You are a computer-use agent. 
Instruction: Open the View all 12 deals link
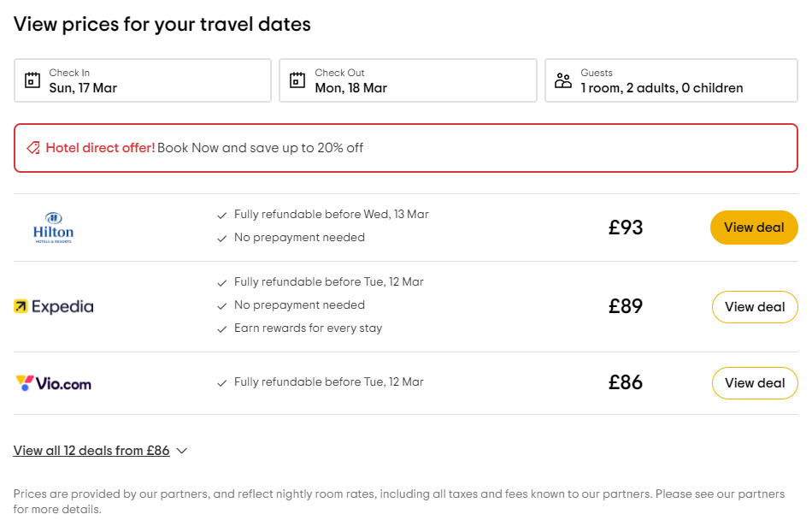point(91,451)
